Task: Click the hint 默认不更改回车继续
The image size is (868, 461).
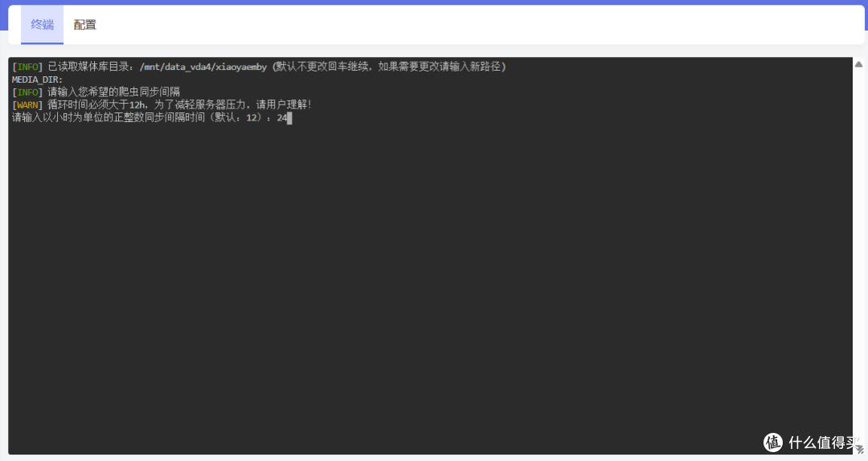Action: [322, 67]
